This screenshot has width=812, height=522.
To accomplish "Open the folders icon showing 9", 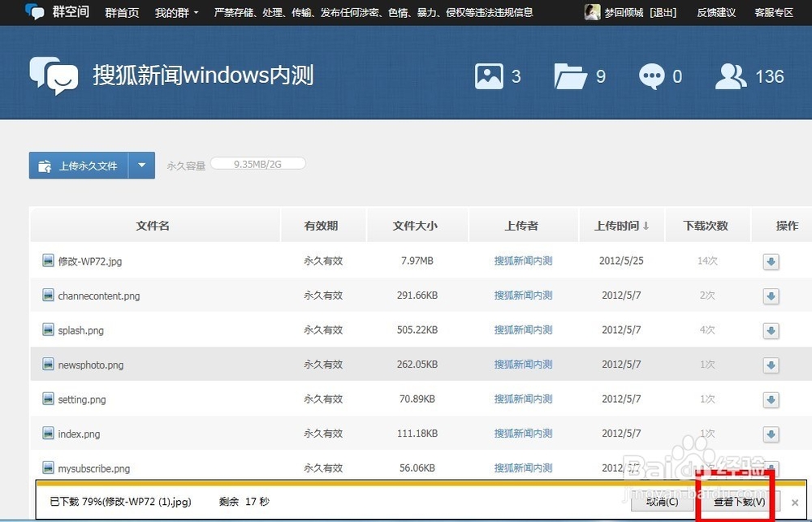I will click(x=572, y=75).
